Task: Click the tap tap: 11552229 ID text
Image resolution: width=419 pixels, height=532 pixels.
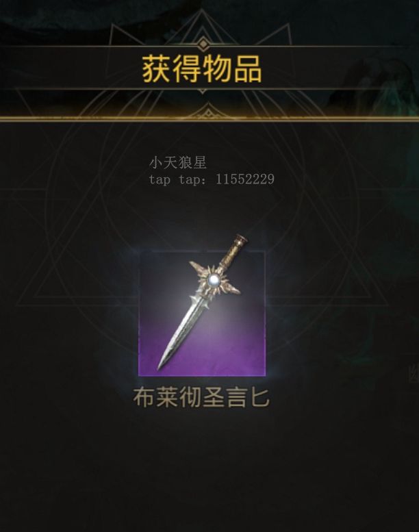Action: tap(212, 179)
